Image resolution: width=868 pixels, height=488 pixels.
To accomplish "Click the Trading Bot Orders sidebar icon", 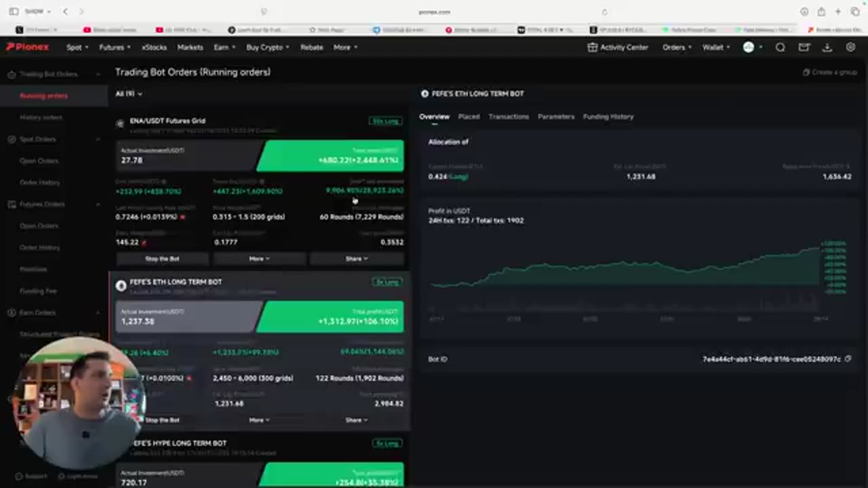I will (12, 74).
